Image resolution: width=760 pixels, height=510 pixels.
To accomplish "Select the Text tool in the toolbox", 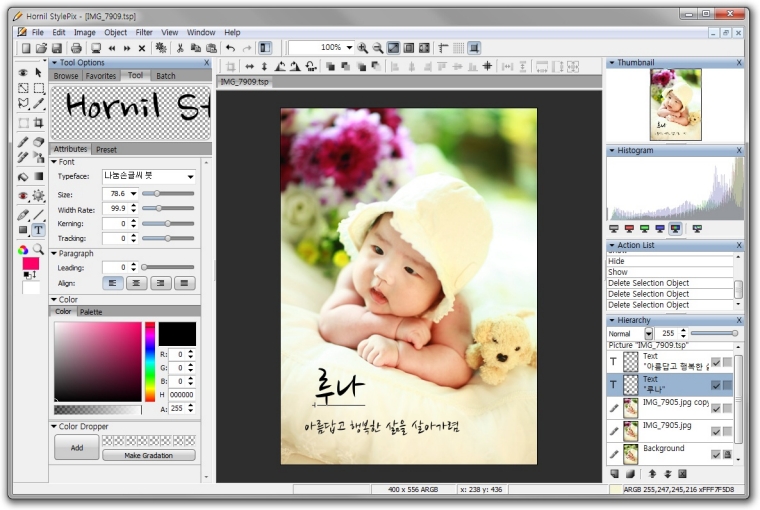I will pyautogui.click(x=38, y=230).
